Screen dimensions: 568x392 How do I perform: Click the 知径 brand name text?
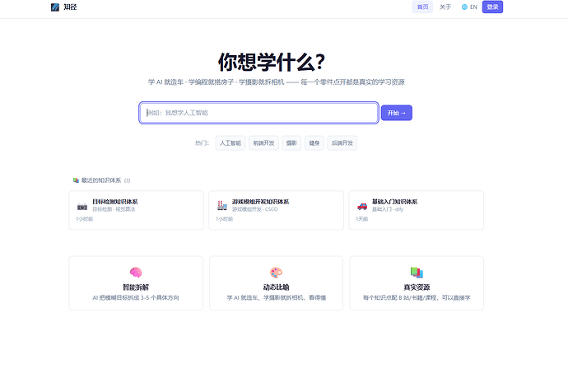coord(70,7)
